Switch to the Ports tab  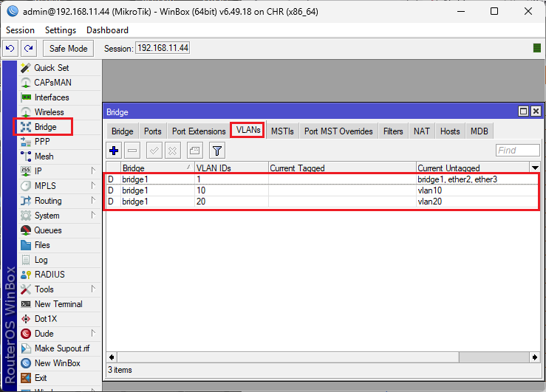152,131
